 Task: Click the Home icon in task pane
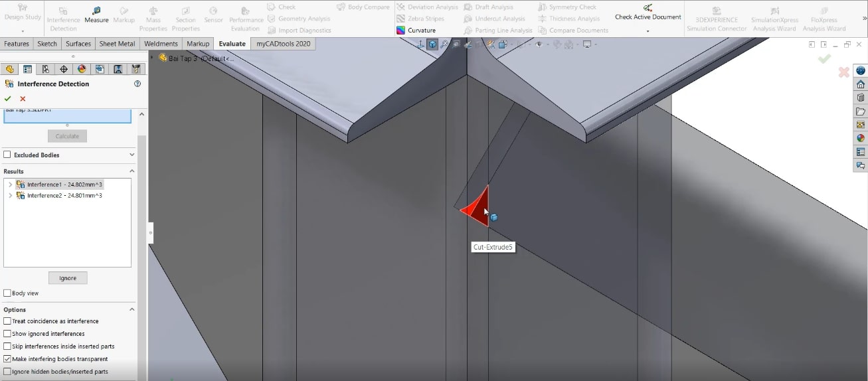click(861, 84)
